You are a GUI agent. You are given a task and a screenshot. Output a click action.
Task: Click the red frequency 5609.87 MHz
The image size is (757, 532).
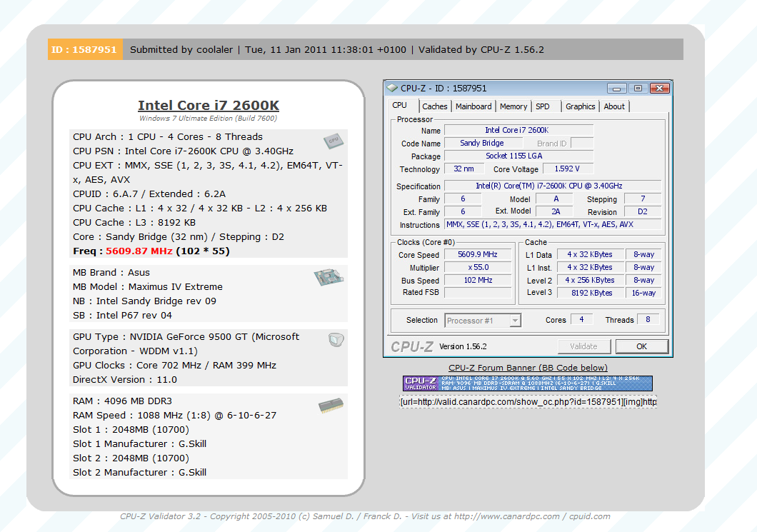tap(139, 251)
